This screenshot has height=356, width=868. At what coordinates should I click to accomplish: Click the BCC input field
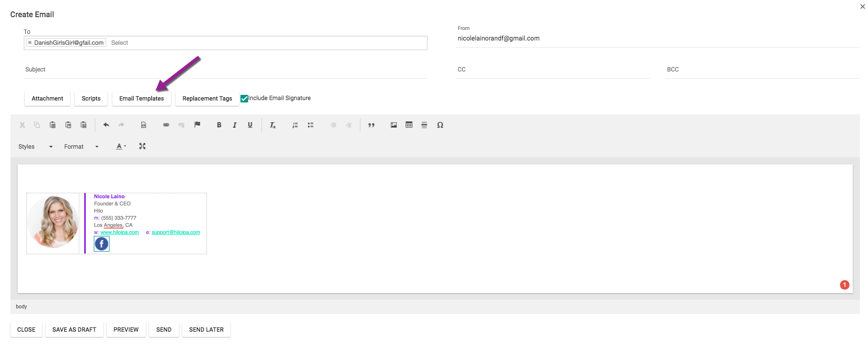(x=762, y=70)
